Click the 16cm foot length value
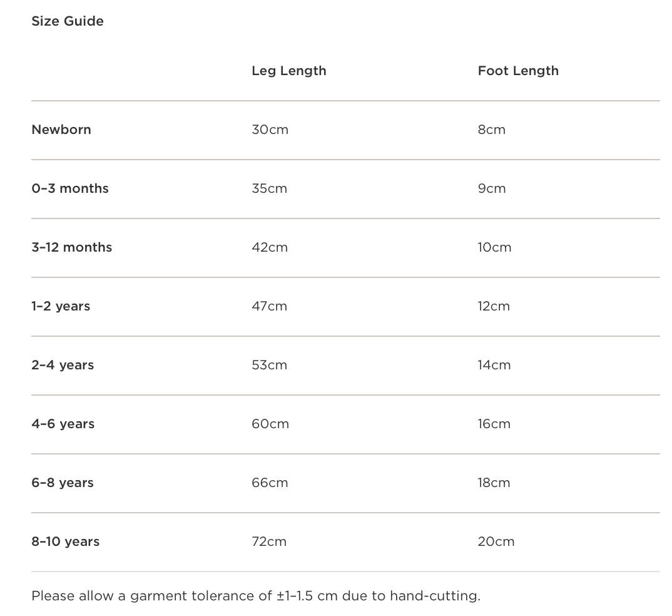The height and width of the screenshot is (616, 672). click(x=494, y=424)
